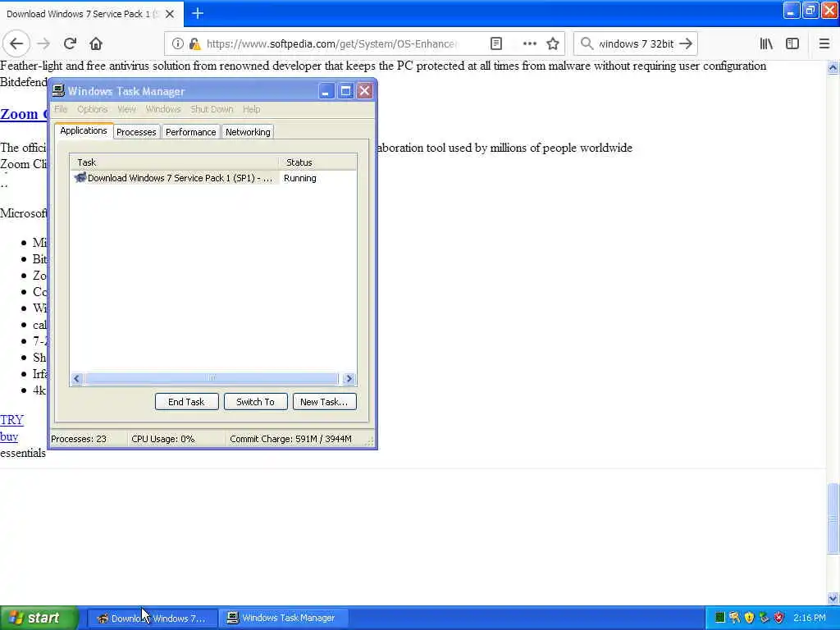Image resolution: width=840 pixels, height=630 pixels.
Task: Click the red shield tray icon
Action: [779, 618]
